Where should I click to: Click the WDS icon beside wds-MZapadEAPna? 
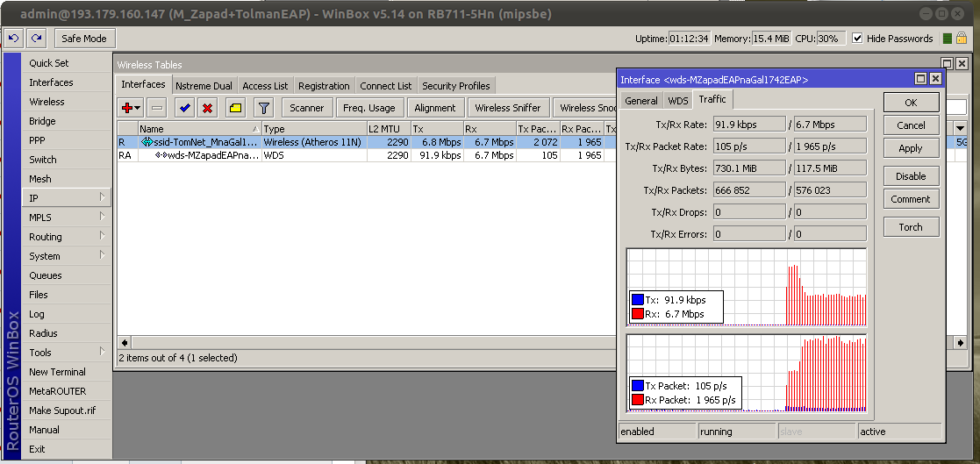click(x=161, y=155)
